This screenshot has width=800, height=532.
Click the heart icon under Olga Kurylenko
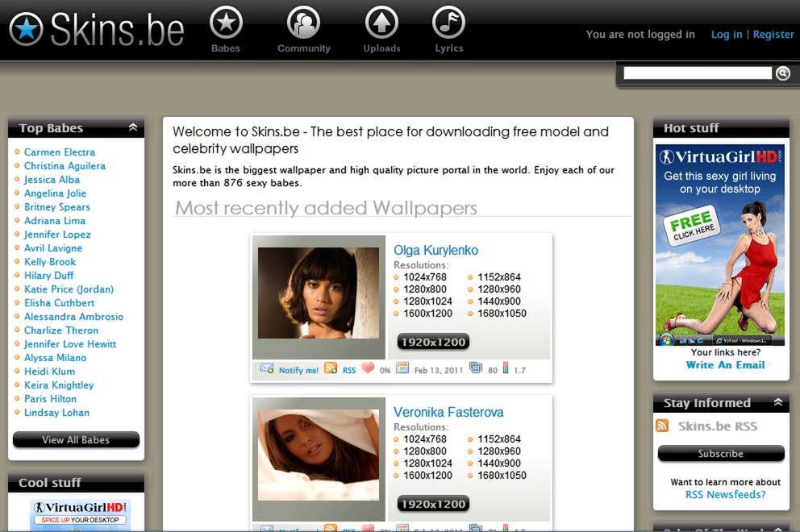tap(368, 368)
